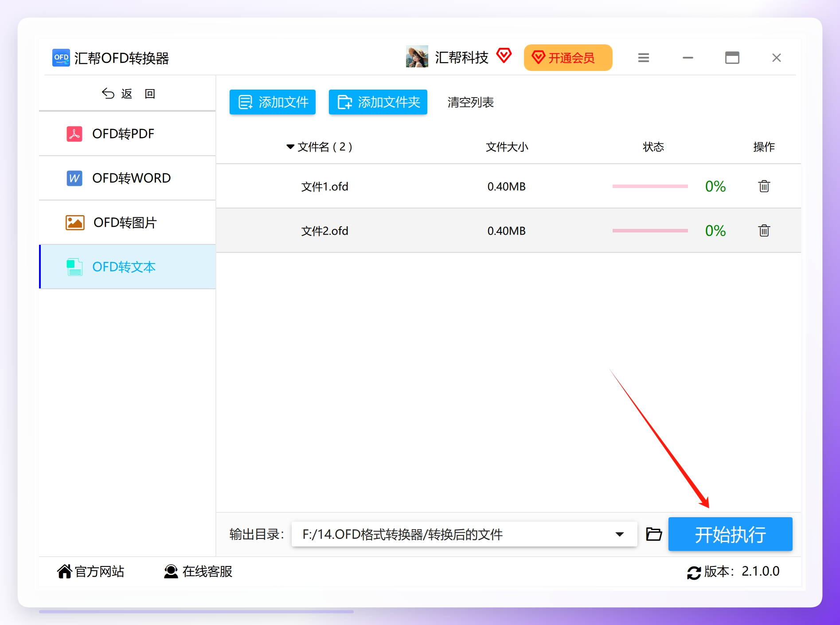The image size is (840, 625).
Task: Select the 文件2.ofd row name
Action: (x=325, y=231)
